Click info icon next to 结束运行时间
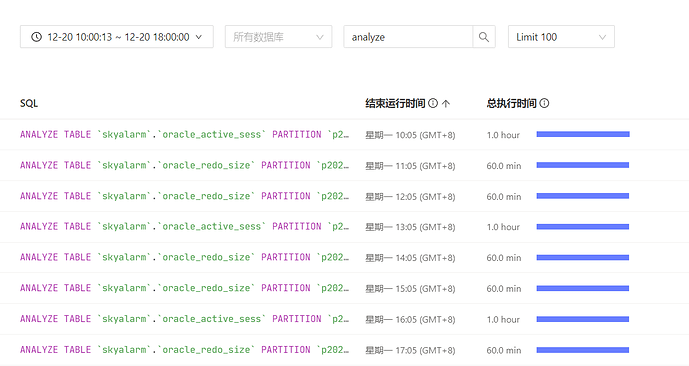This screenshot has height=366, width=689. [433, 103]
